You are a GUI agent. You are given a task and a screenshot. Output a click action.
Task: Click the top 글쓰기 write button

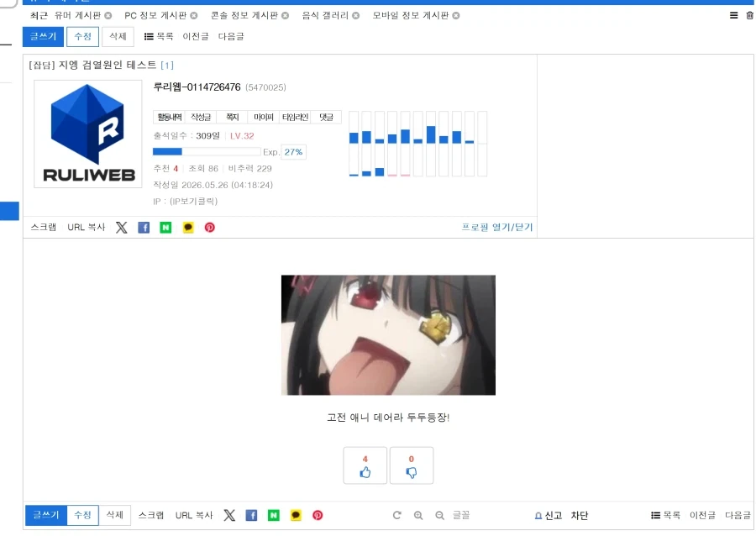click(43, 37)
